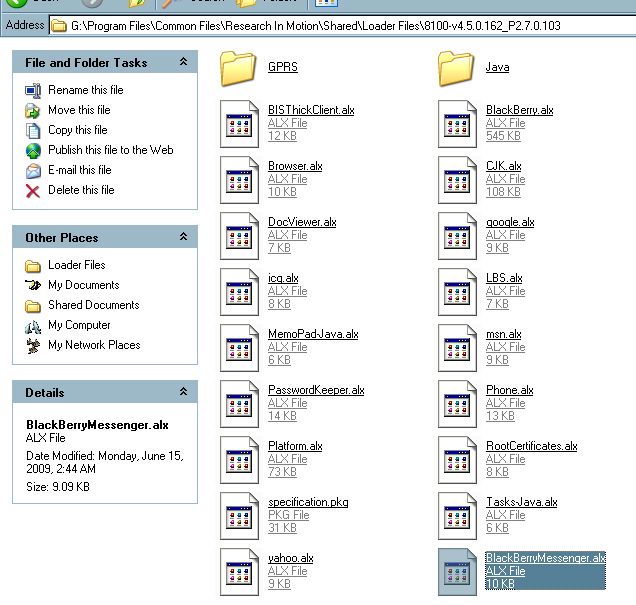Click the highlighted BlackBerryMessenger.alx file icon
This screenshot has height=605, width=636.
pos(458,571)
